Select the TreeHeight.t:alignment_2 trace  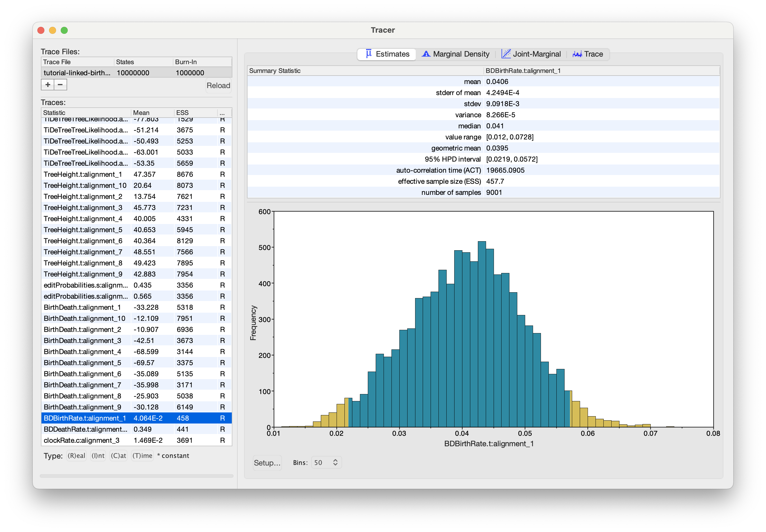[136, 196]
